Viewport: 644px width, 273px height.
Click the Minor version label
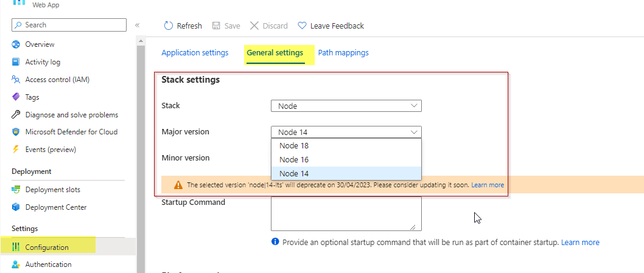point(186,157)
